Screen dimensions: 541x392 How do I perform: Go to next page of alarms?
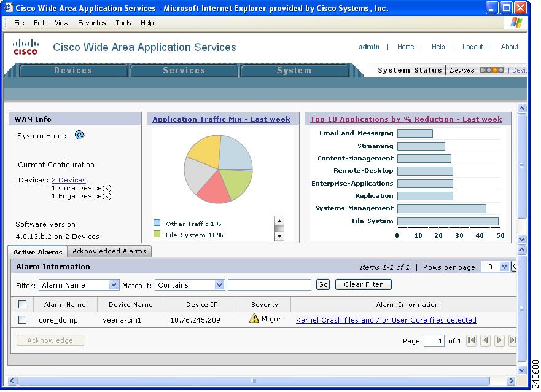pos(499,340)
